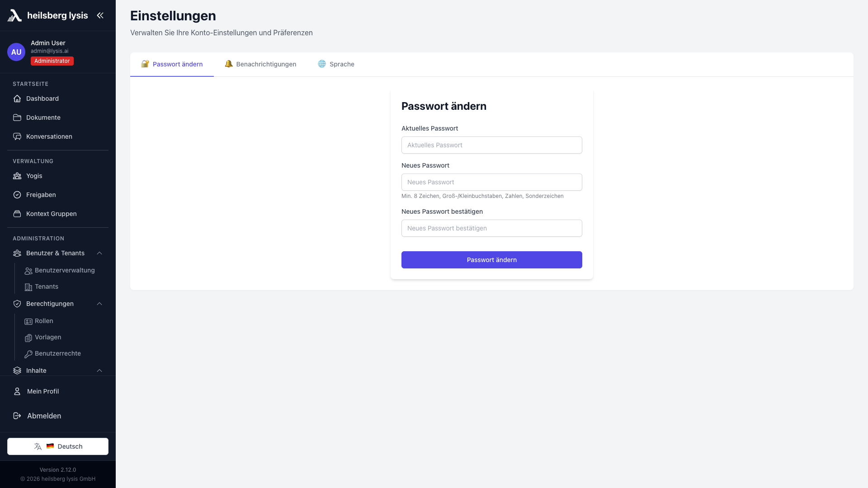Screen dimensions: 868x488
Task: Focus the Aktuelles Passwort field
Action: [x=491, y=145]
